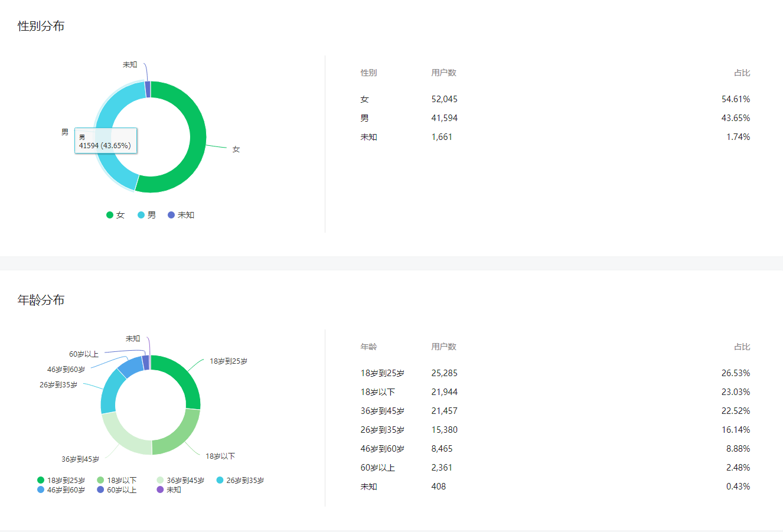Click the 年龄 column header

pyautogui.click(x=368, y=347)
